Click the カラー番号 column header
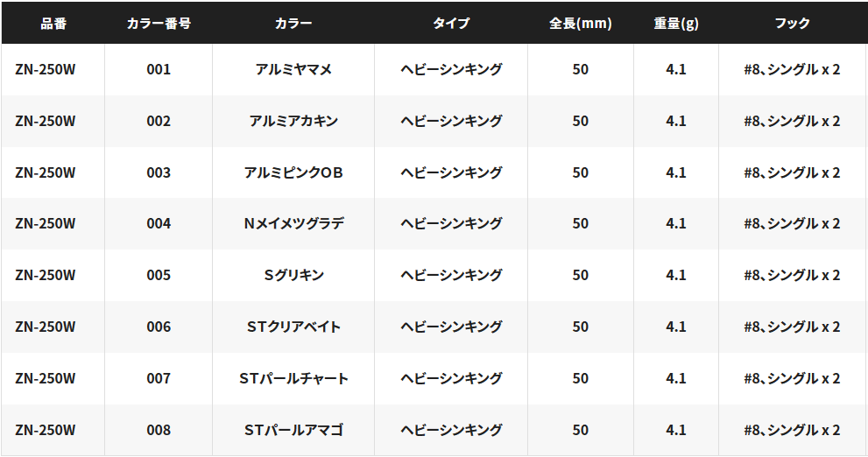Image resolution: width=868 pixels, height=457 pixels. click(159, 24)
